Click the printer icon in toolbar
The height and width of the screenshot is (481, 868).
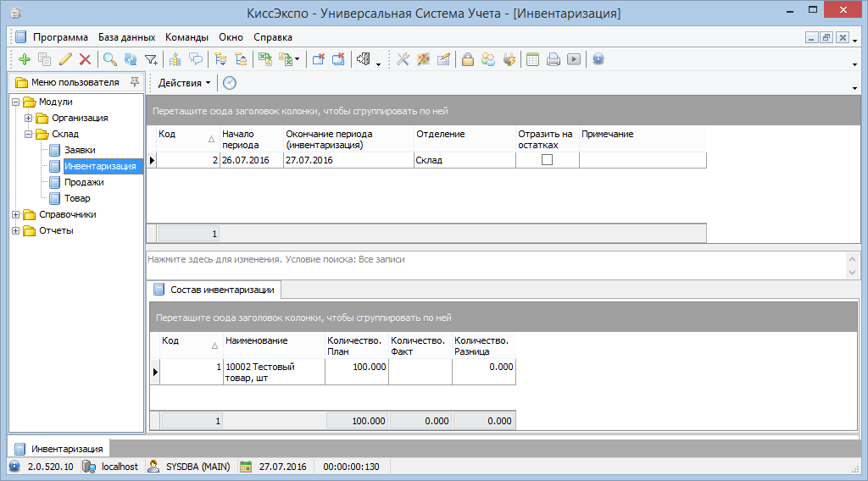point(554,59)
